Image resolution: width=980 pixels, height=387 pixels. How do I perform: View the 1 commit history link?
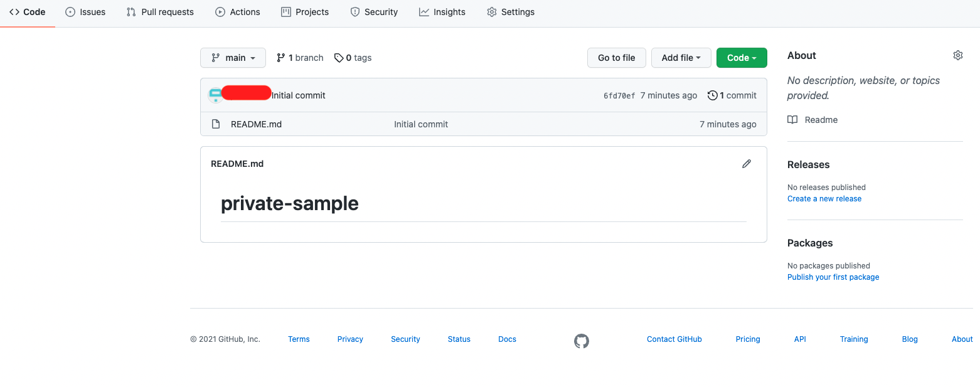[732, 95]
